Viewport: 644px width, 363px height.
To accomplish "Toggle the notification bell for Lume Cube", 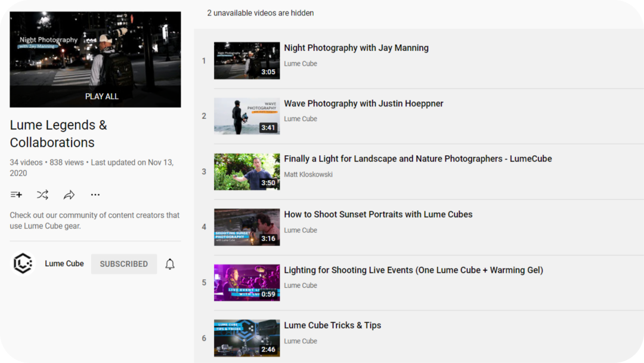I will (x=170, y=264).
